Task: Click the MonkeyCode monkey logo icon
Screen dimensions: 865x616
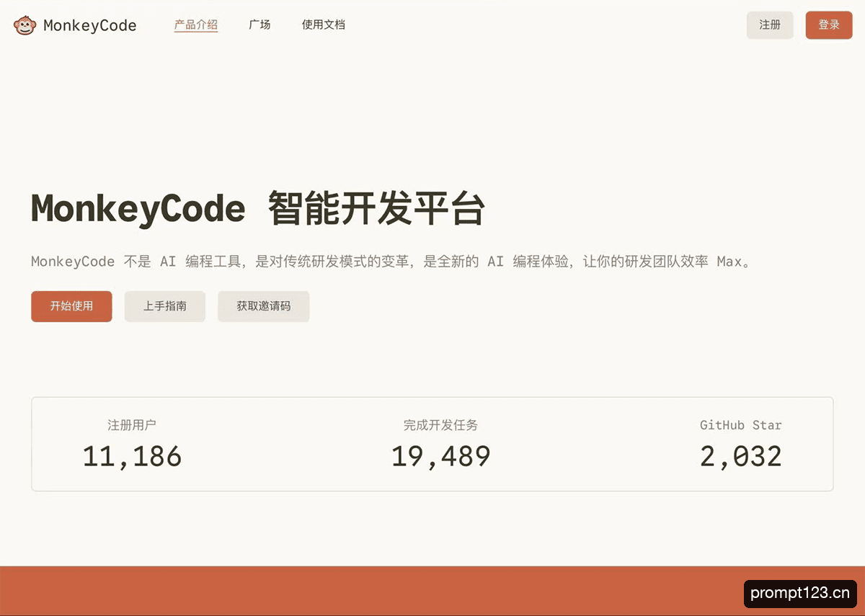Action: coord(25,25)
